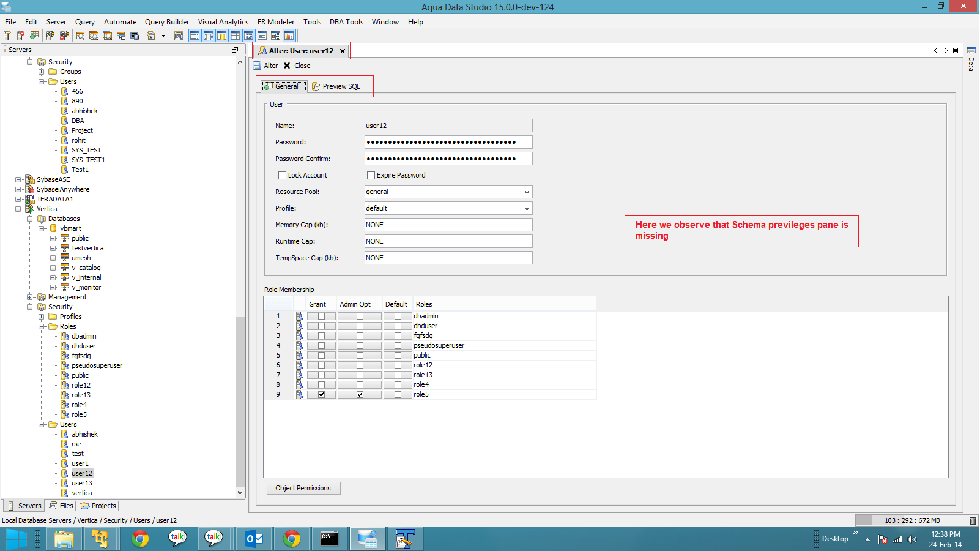Screen dimensions: 980x551
Task: Select user13 in the Users tree
Action: point(82,483)
